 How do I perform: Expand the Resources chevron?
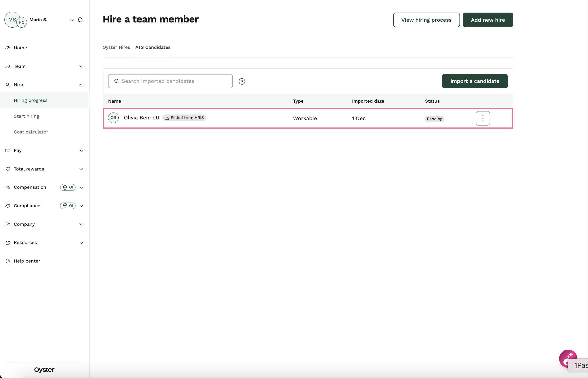pos(81,243)
